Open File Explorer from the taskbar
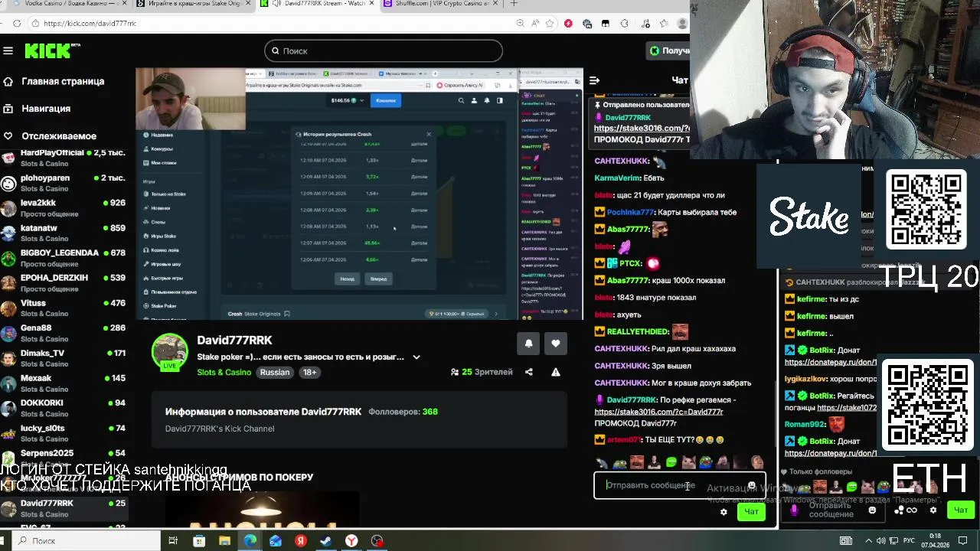980x551 pixels. pyautogui.click(x=224, y=541)
